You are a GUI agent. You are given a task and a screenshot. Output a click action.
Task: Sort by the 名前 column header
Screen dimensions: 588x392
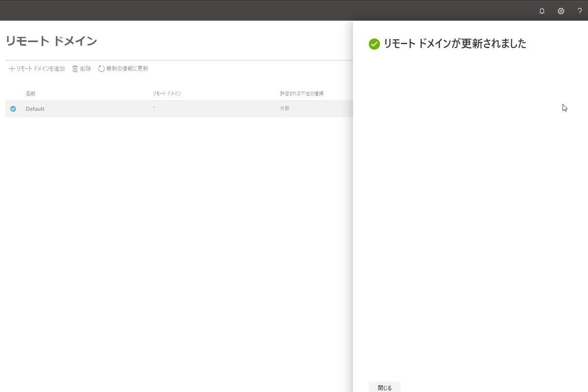(30, 93)
